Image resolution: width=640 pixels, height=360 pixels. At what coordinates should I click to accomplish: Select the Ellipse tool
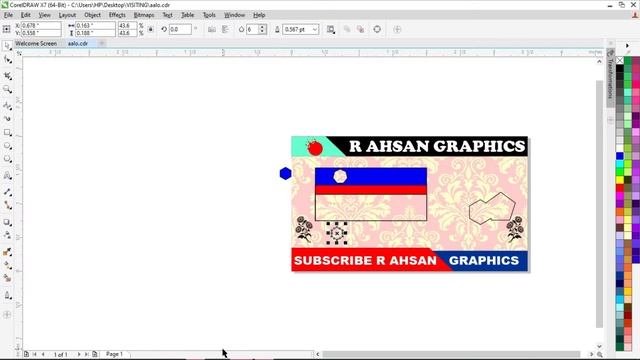[x=7, y=146]
